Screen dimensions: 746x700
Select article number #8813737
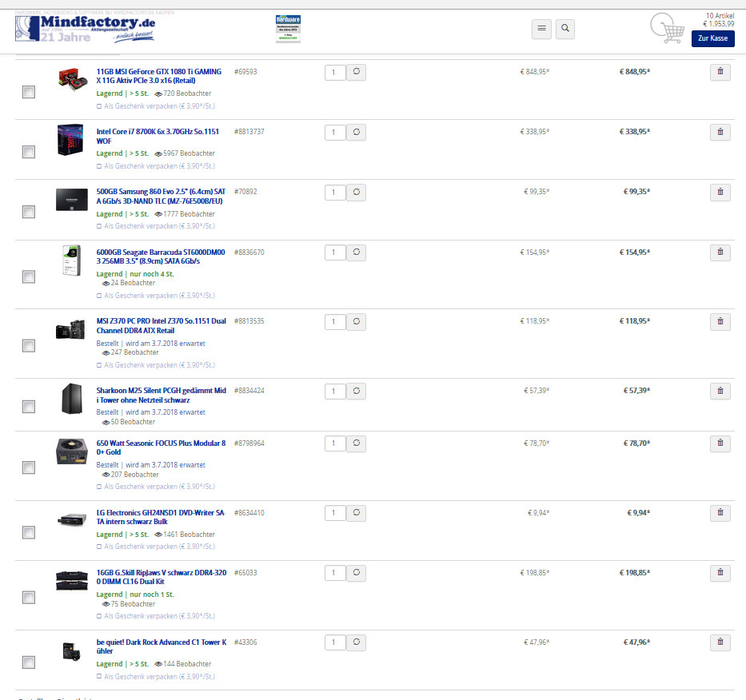(x=249, y=132)
